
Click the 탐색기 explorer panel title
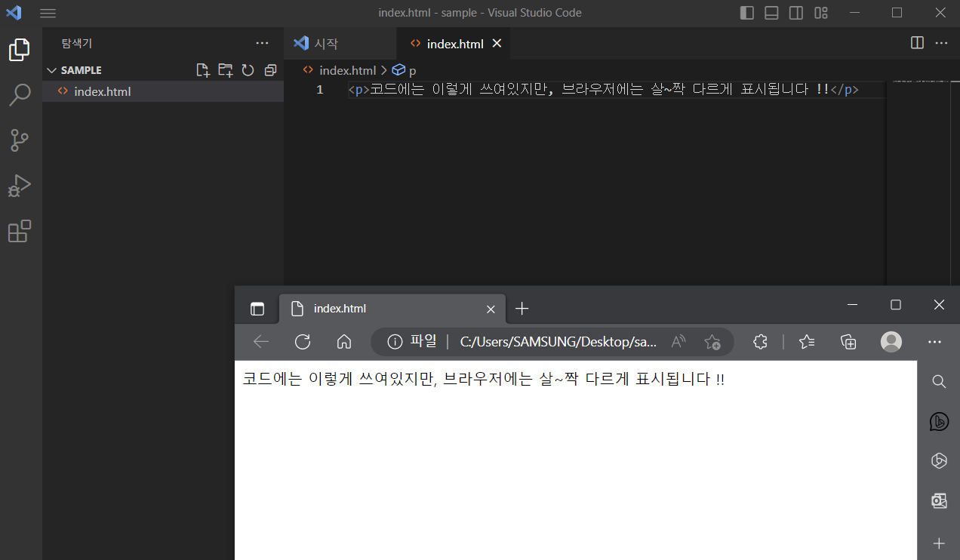[x=77, y=44]
